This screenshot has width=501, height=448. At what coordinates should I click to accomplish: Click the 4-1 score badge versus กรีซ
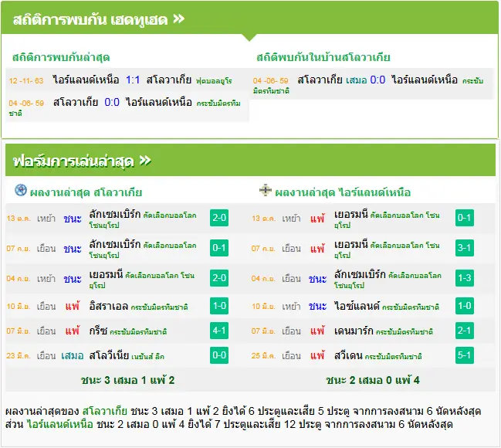[219, 331]
